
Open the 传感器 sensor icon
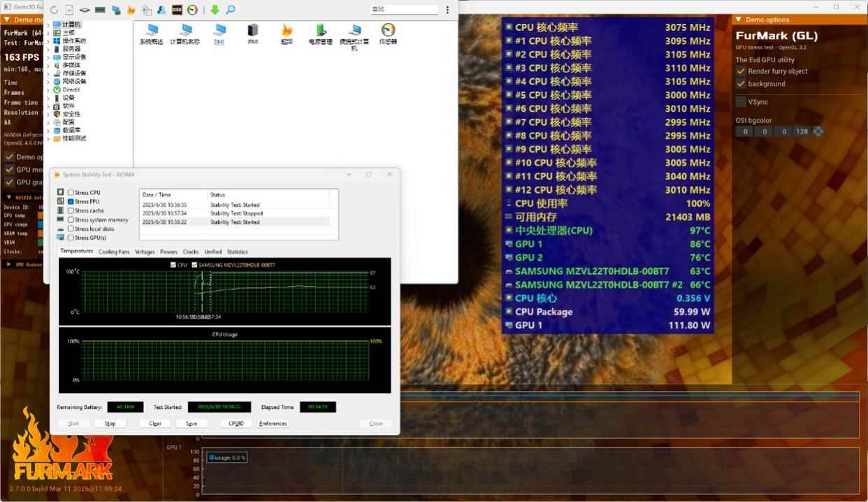(388, 32)
